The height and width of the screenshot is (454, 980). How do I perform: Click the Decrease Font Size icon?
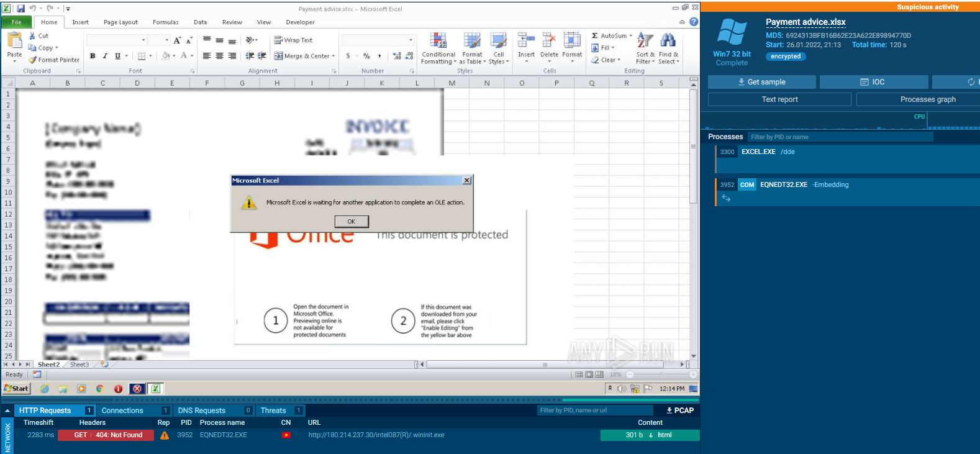[x=189, y=40]
